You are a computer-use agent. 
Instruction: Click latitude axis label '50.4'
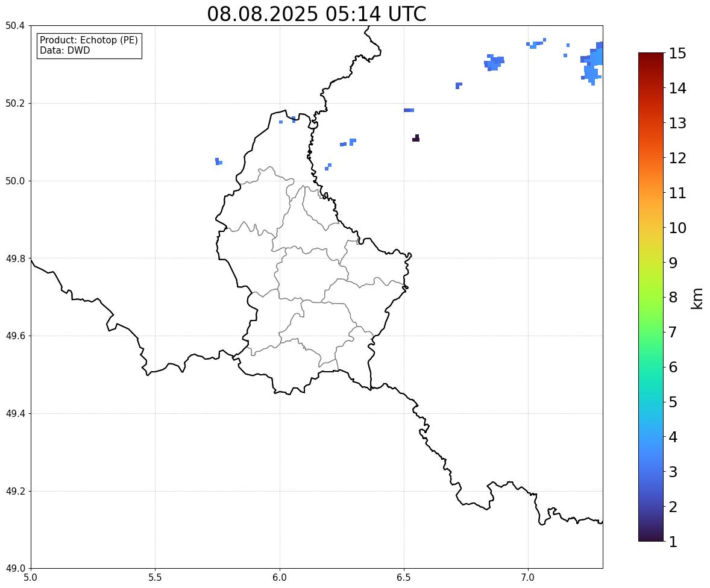click(x=15, y=26)
